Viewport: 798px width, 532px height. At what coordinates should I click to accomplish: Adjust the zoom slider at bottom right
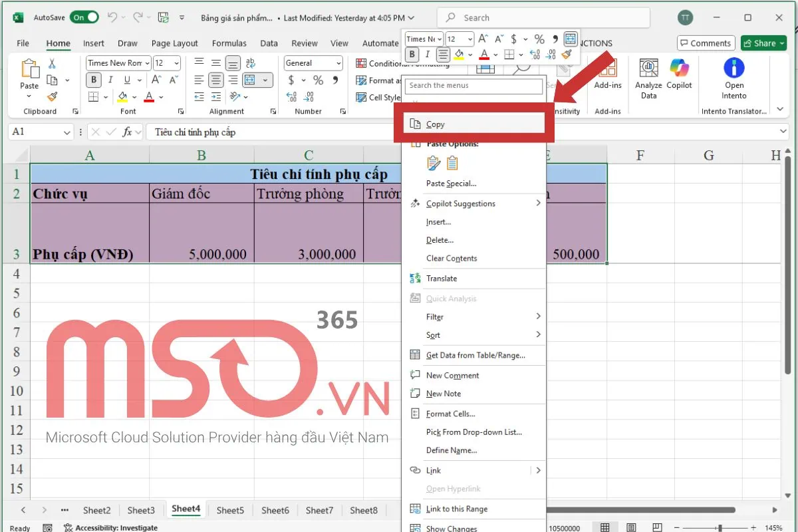click(718, 526)
